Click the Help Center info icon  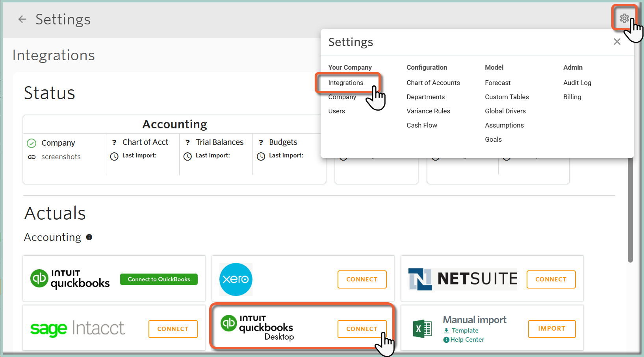coord(446,340)
